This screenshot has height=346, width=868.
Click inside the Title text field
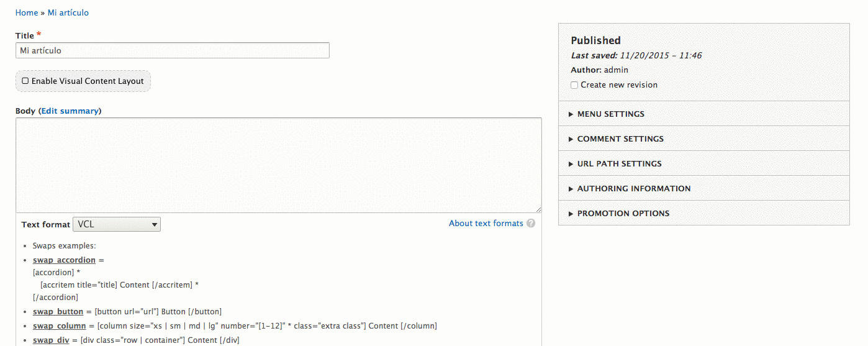coord(173,50)
